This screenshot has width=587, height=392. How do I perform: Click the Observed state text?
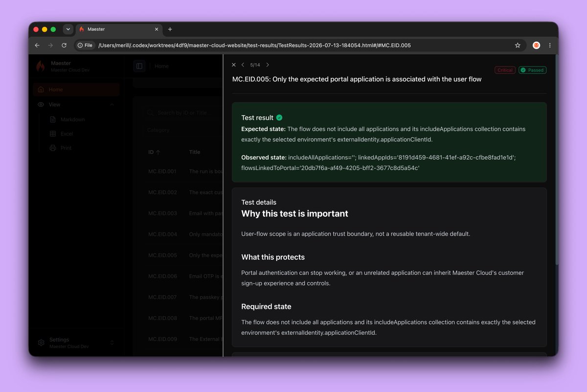[x=379, y=162]
